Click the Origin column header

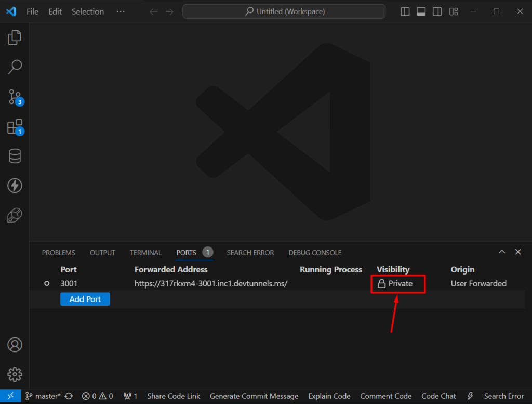coord(462,269)
